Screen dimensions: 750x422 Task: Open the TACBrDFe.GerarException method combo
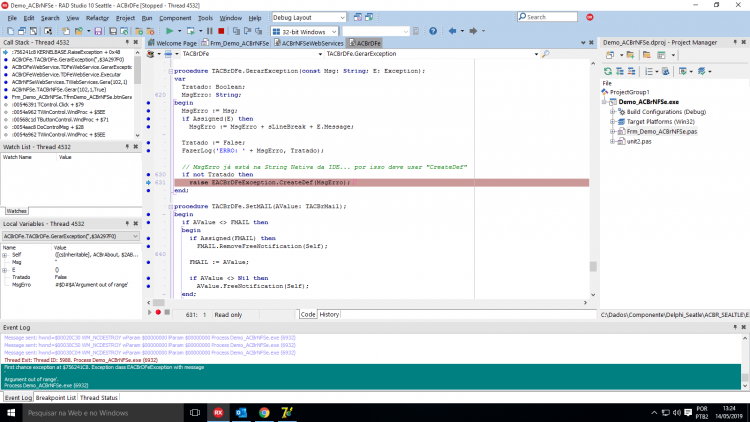[x=536, y=54]
